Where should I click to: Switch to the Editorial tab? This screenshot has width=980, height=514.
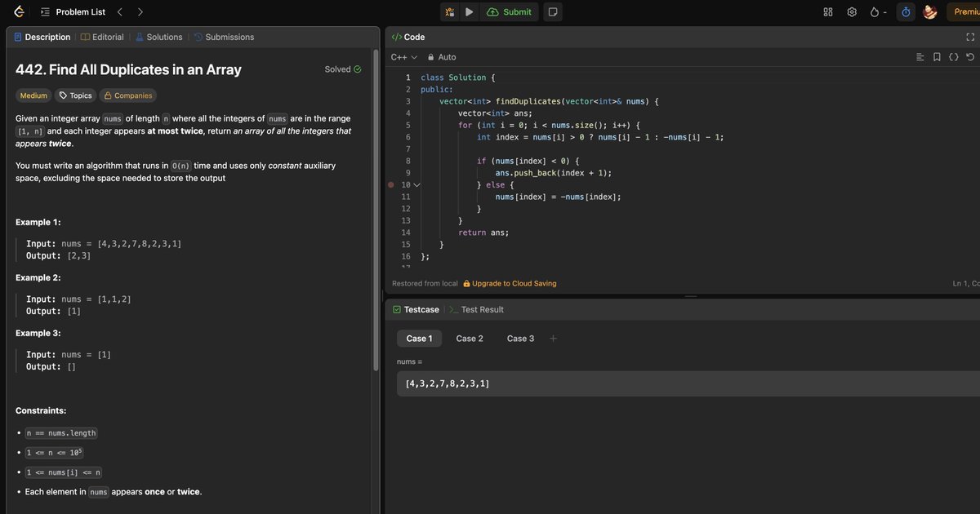point(102,37)
